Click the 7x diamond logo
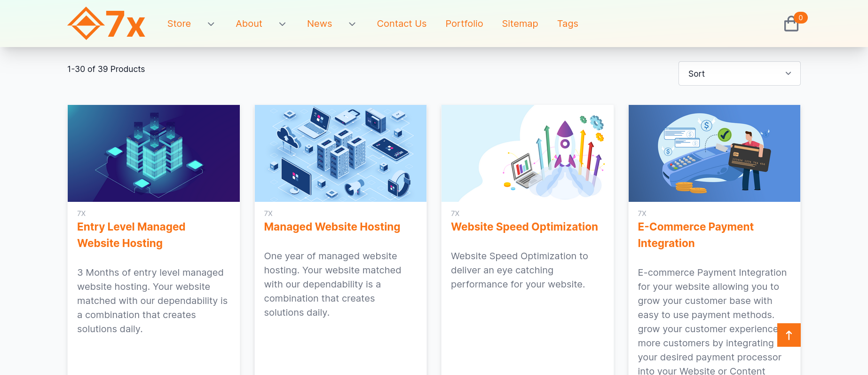868x375 pixels. (x=106, y=24)
